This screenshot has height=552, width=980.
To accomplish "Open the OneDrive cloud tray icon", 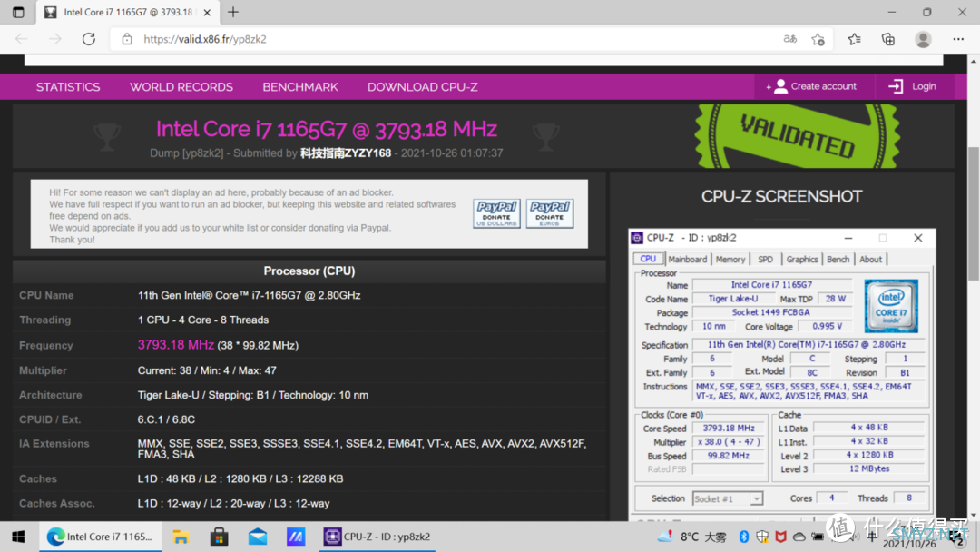I will tap(799, 537).
